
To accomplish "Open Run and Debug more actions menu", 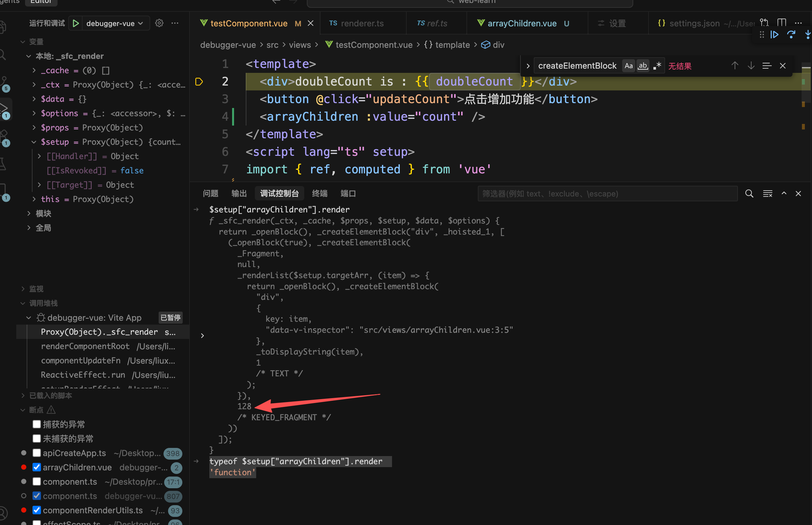I will point(175,23).
